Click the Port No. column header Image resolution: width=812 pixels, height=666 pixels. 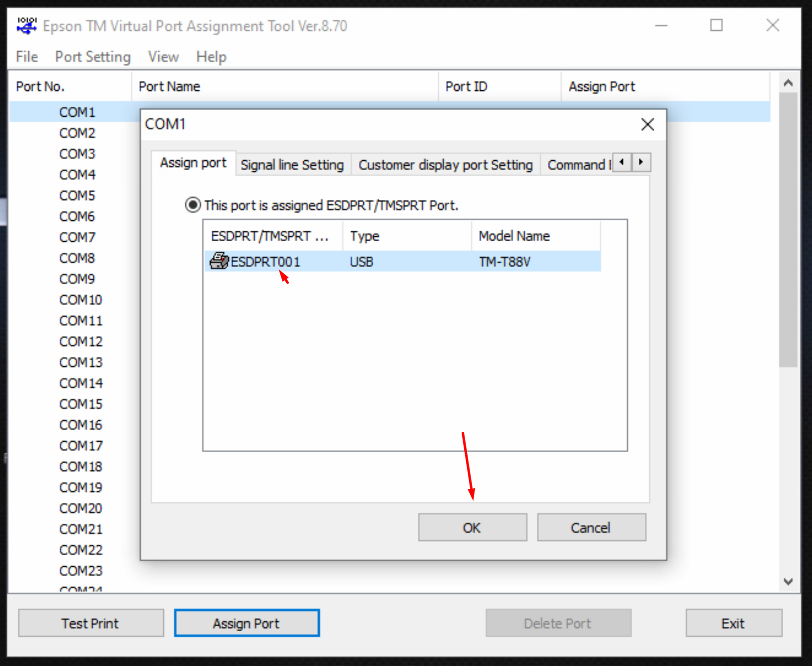click(x=70, y=86)
